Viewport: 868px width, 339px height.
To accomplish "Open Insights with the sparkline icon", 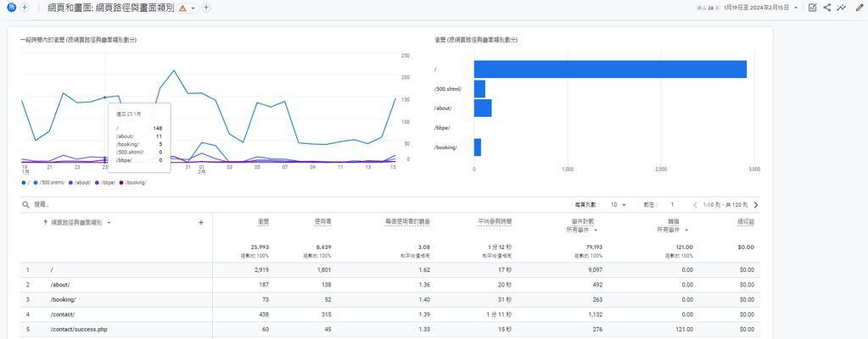I will pyautogui.click(x=842, y=8).
